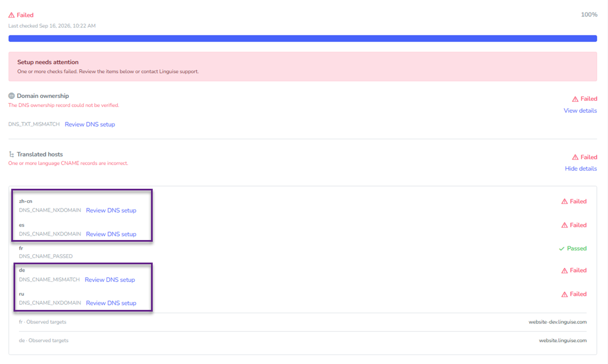
Task: Select website-dev.linguise.com observed target
Action: tap(558, 322)
